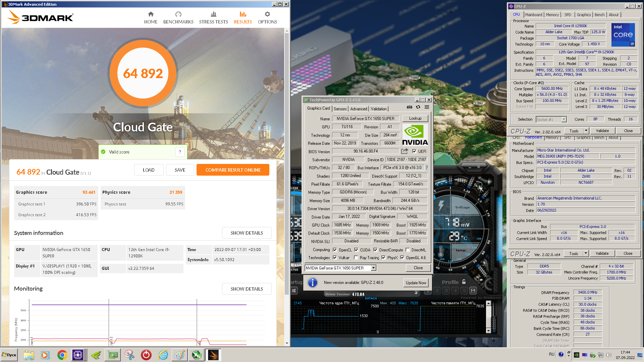Expand Tools dropdown arrow in mainboard CPU-Z window

tap(586, 253)
